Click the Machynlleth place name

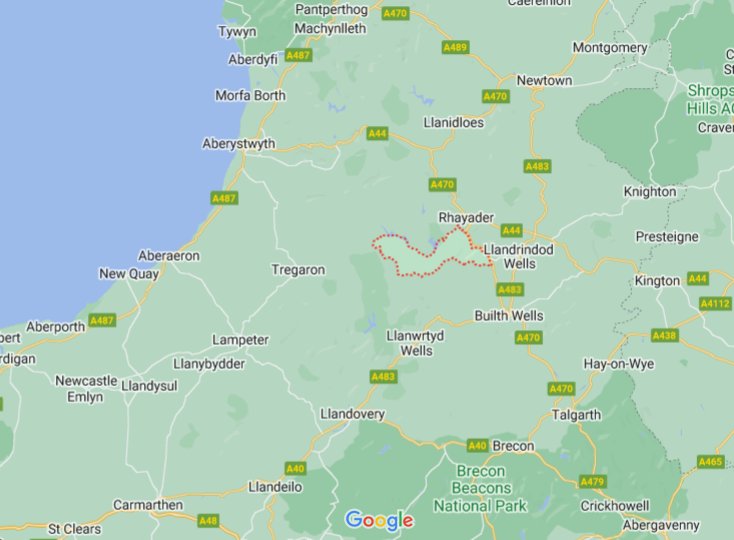click(x=330, y=29)
